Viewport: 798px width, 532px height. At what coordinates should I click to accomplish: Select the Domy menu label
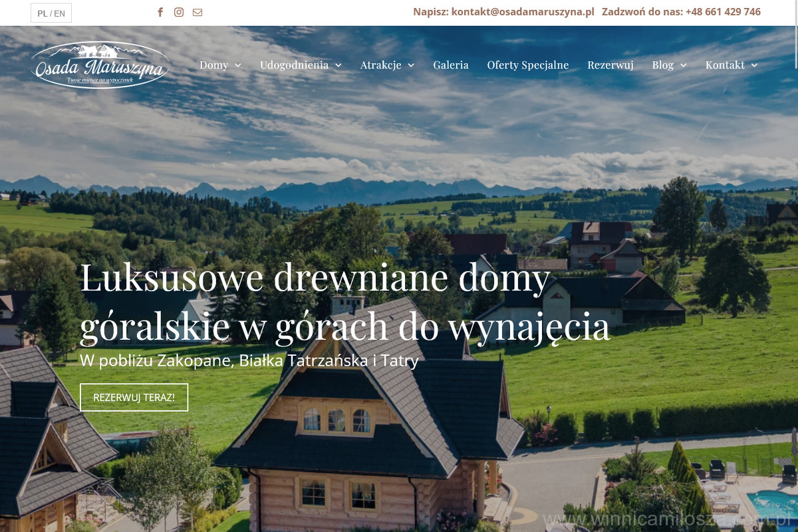click(x=213, y=65)
